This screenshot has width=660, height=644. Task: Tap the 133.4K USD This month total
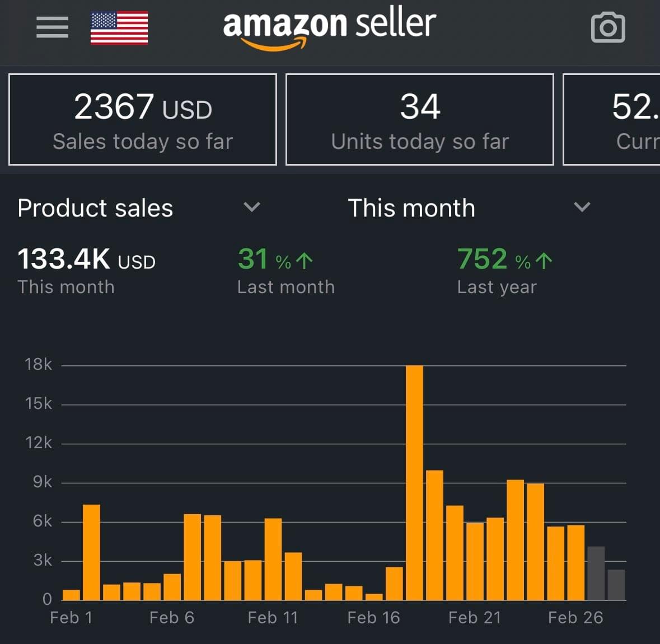[87, 271]
